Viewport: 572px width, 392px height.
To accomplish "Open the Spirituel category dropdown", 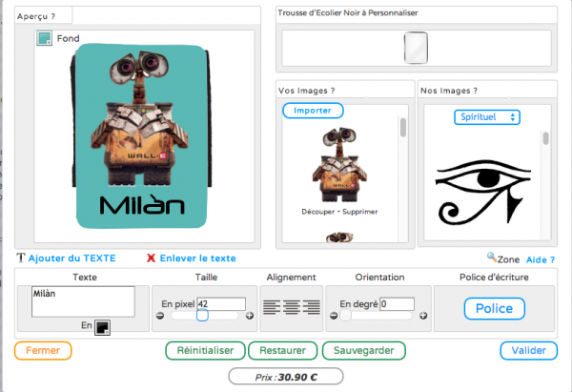I will pyautogui.click(x=487, y=117).
